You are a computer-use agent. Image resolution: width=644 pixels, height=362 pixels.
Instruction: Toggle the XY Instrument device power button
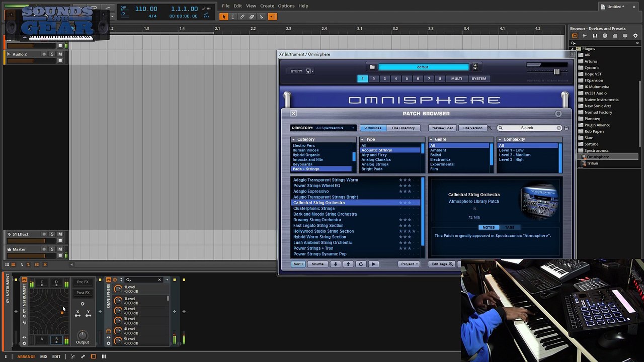[x=24, y=280]
